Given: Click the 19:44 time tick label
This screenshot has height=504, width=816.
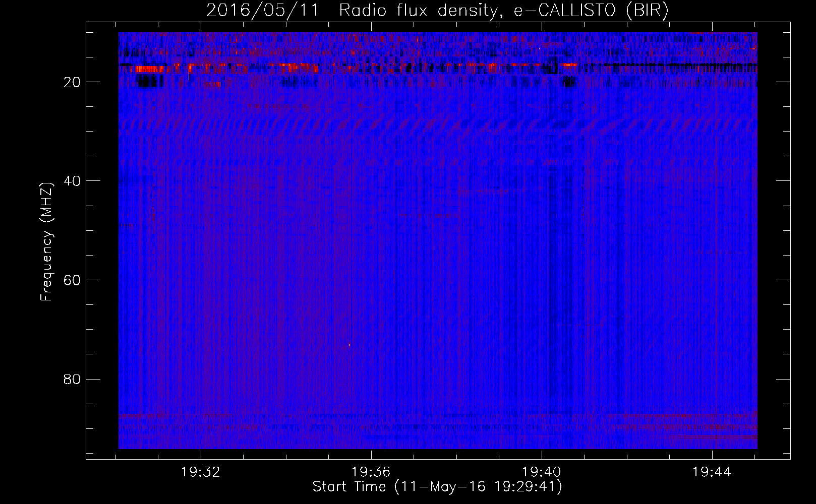Looking at the screenshot, I should (x=712, y=472).
